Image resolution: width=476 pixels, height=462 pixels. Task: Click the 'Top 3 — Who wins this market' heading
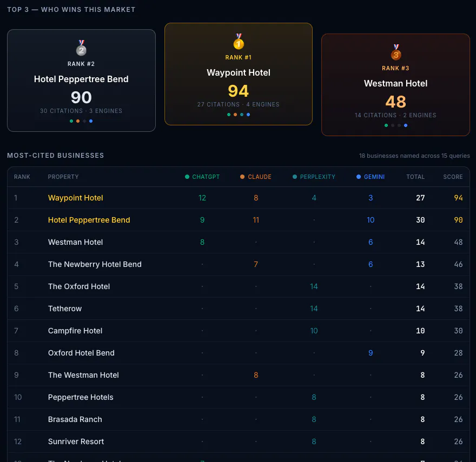click(71, 10)
